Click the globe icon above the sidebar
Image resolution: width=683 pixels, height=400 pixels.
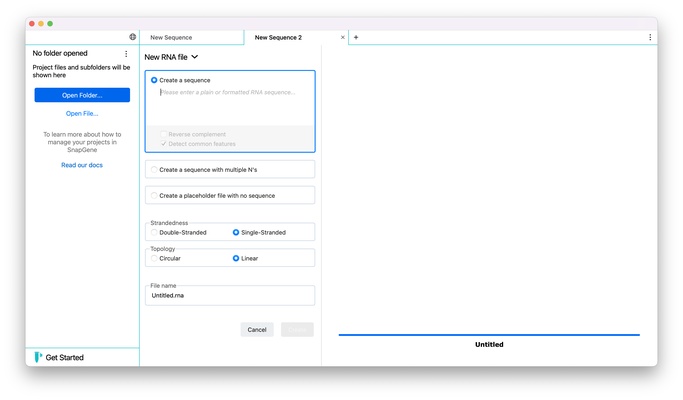coord(132,37)
